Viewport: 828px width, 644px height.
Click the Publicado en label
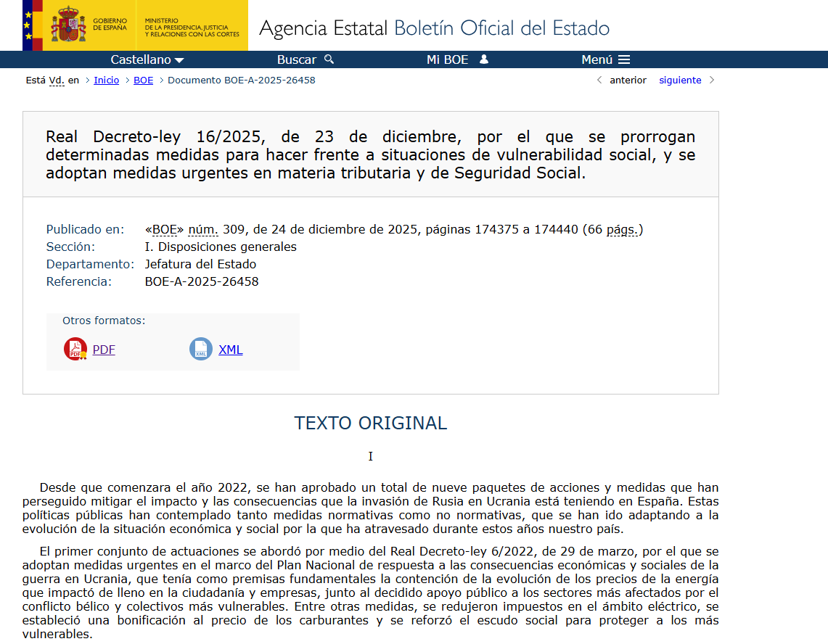85,230
